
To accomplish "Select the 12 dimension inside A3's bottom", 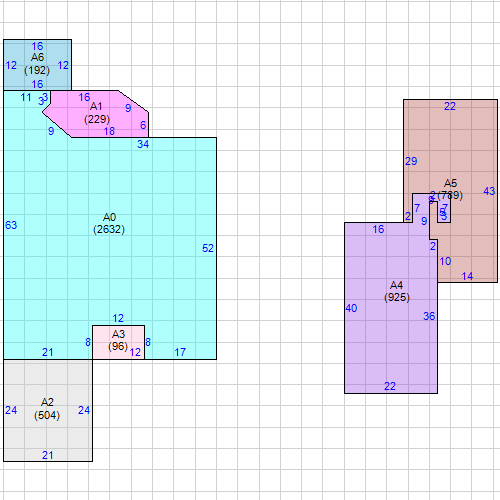I will (135, 352).
